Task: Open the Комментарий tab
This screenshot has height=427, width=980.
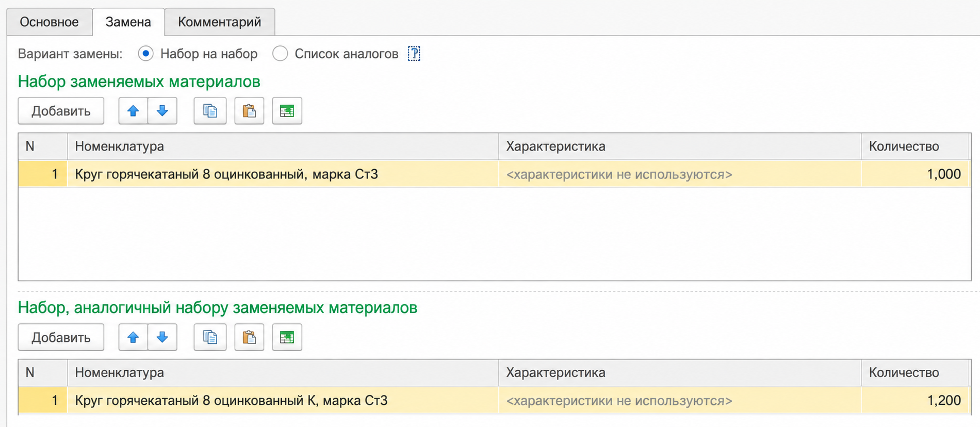Action: 220,22
